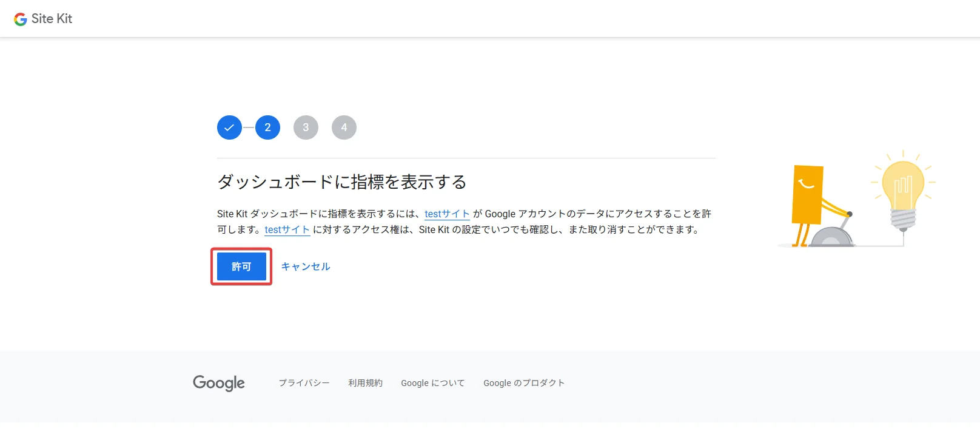The height and width of the screenshot is (434, 980).
Task: Click the blue 許可 button
Action: tap(241, 266)
